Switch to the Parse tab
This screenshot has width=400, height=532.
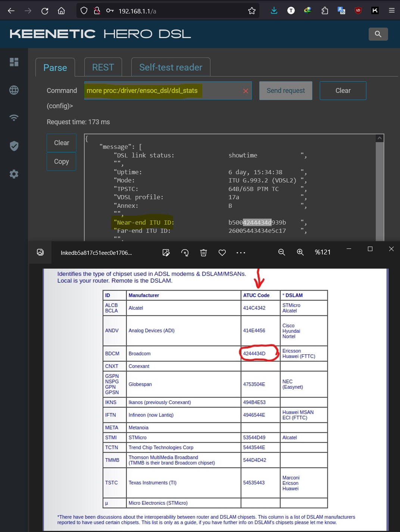click(55, 68)
